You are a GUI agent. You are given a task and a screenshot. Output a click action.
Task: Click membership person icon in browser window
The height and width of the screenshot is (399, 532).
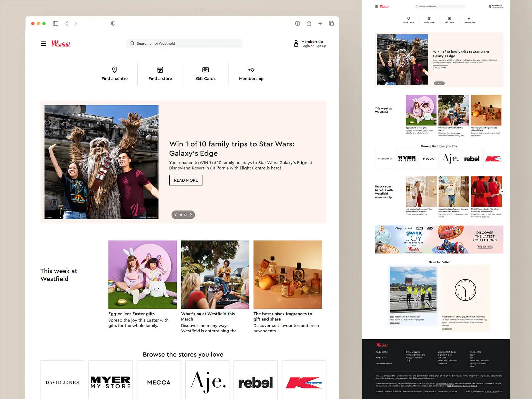(296, 43)
